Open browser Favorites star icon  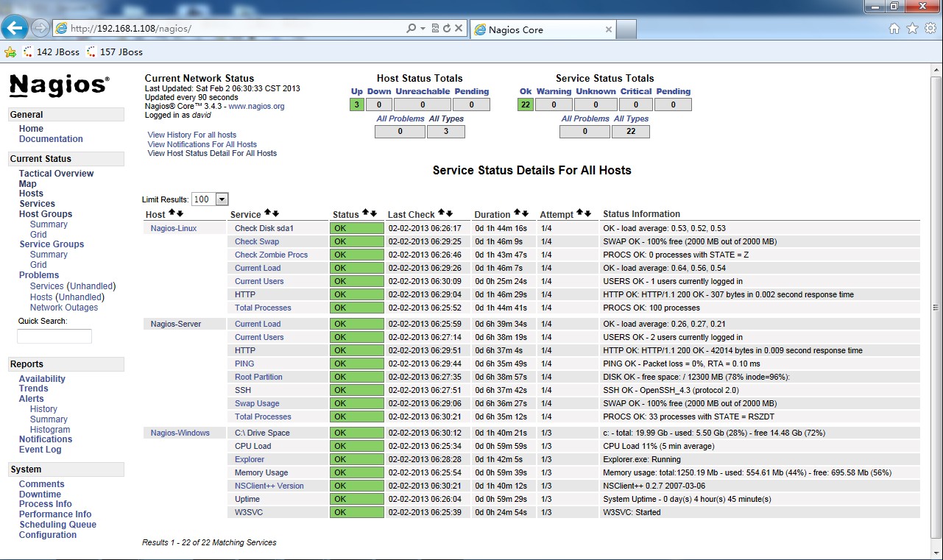click(912, 29)
